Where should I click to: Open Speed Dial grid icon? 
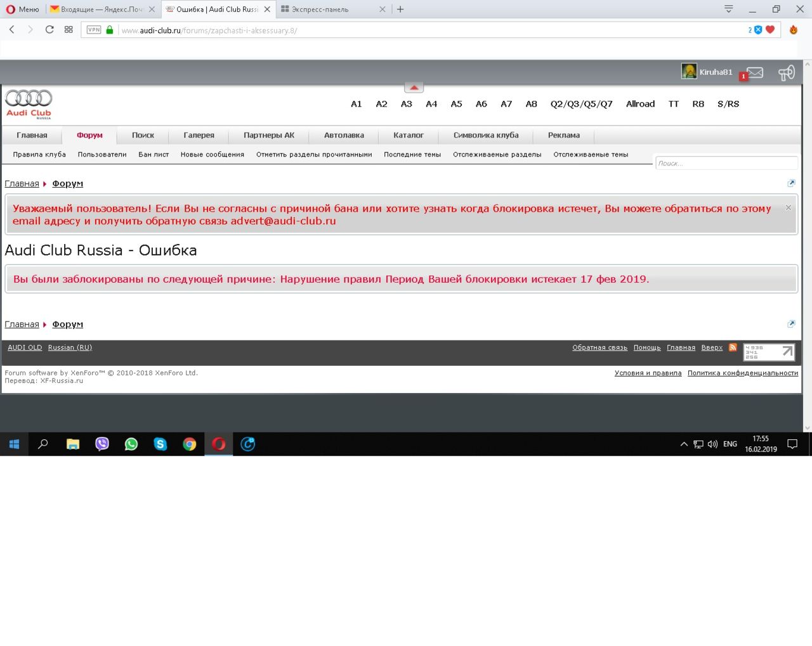click(69, 30)
